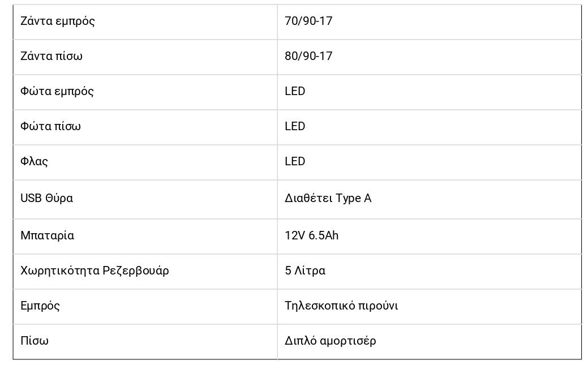This screenshot has height=369, width=588.
Task: Click the 'Ζάντα πίσω' label cell
Action: (51, 56)
